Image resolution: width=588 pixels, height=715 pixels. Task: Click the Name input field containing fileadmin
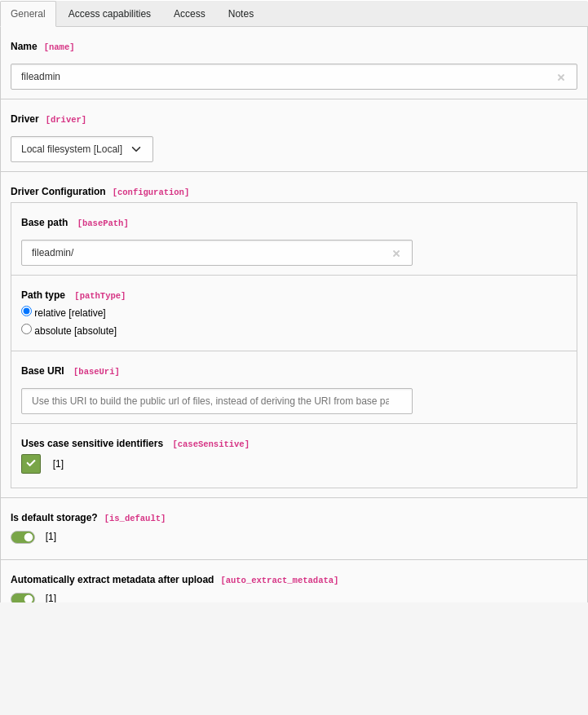pyautogui.click(x=294, y=77)
